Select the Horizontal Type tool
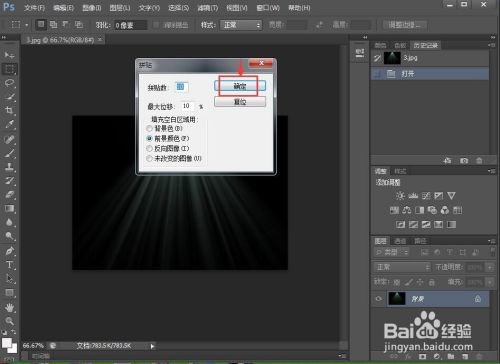Screen dimensions: 500x364 point(9,265)
